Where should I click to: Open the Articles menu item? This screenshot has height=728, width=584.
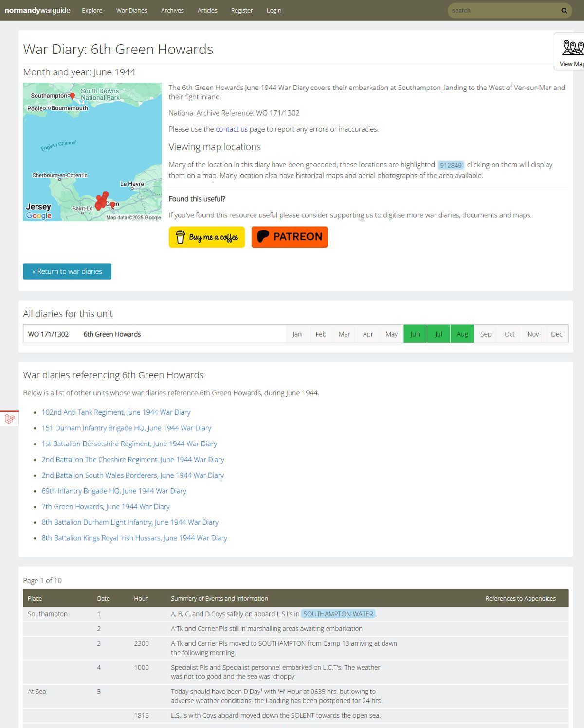(207, 10)
